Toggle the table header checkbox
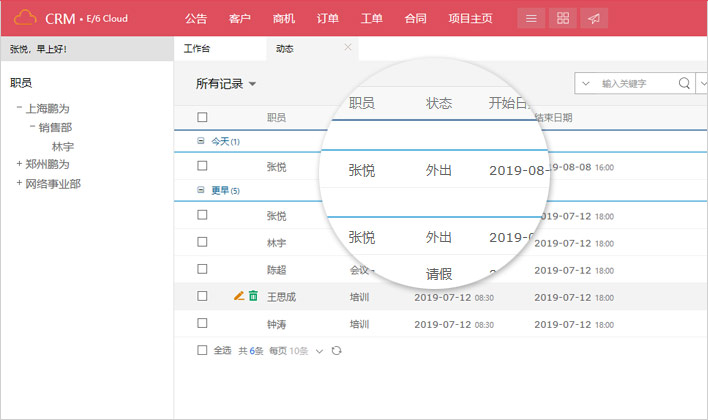 (x=202, y=117)
